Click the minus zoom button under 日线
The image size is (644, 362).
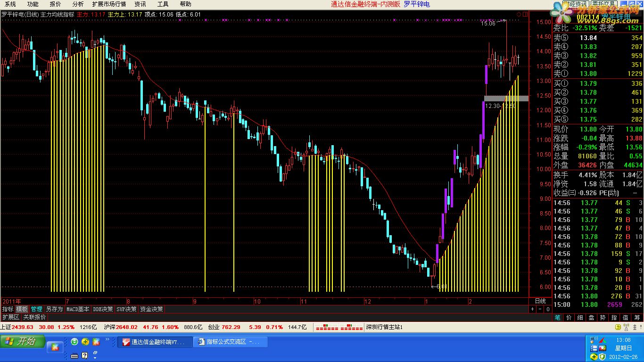click(x=540, y=309)
